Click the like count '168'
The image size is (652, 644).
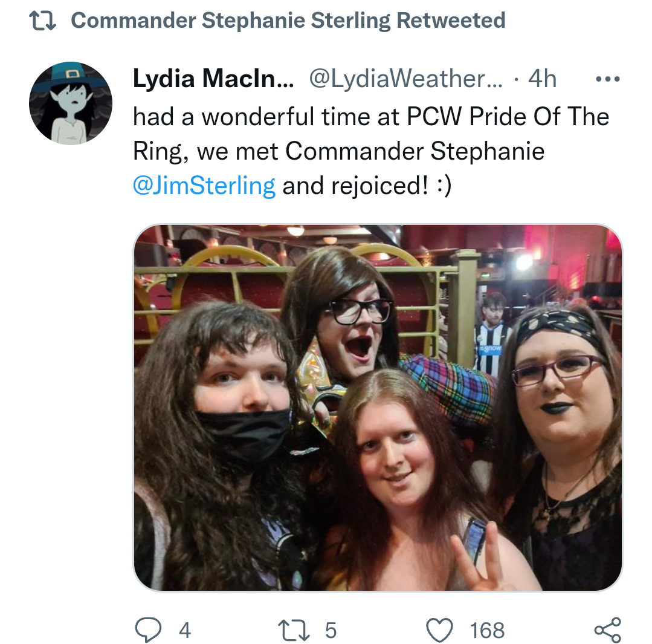tap(487, 630)
